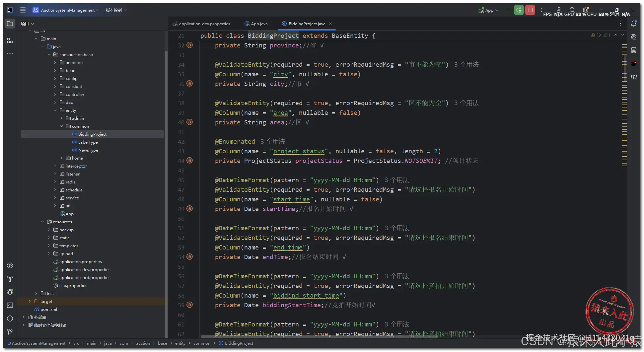The width and height of the screenshot is (644, 352).
Task: Click 'auction' in the breadcrumb bar
Action: pos(143,343)
